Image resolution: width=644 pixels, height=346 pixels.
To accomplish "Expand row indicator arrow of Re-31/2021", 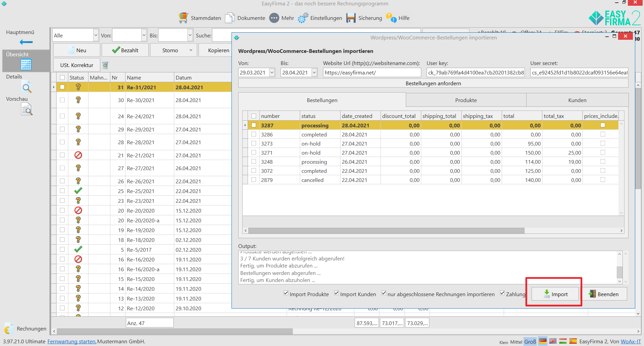I will (x=54, y=87).
